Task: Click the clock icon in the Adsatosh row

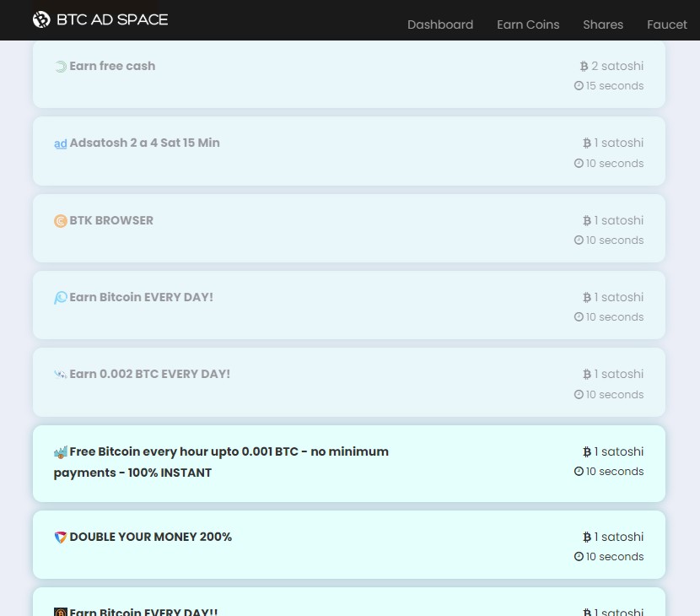Action: point(579,164)
